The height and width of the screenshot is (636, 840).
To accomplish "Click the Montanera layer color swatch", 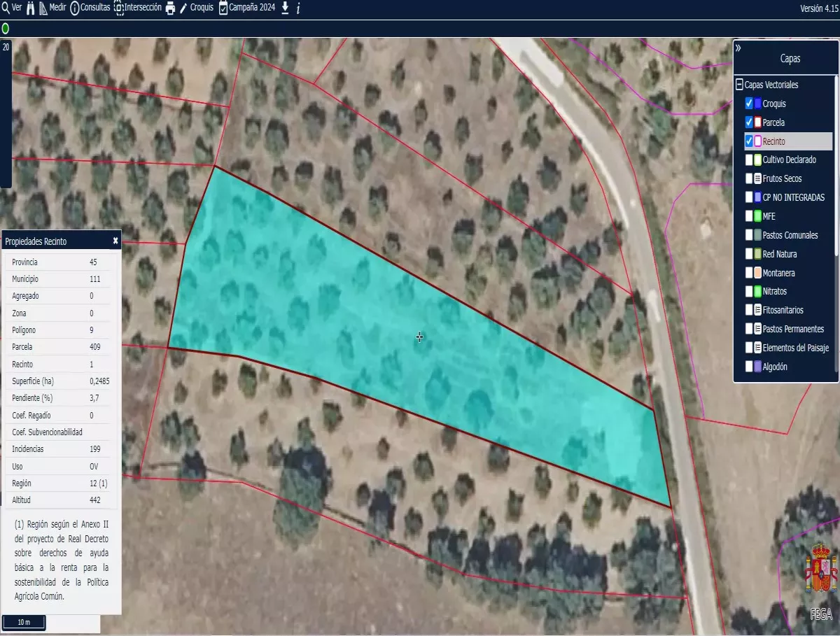I will tap(757, 273).
